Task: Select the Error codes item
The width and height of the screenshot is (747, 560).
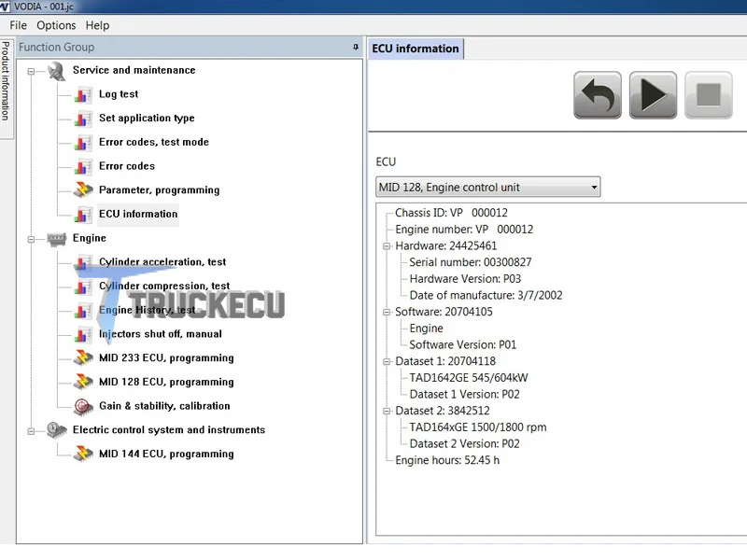Action: (x=127, y=166)
